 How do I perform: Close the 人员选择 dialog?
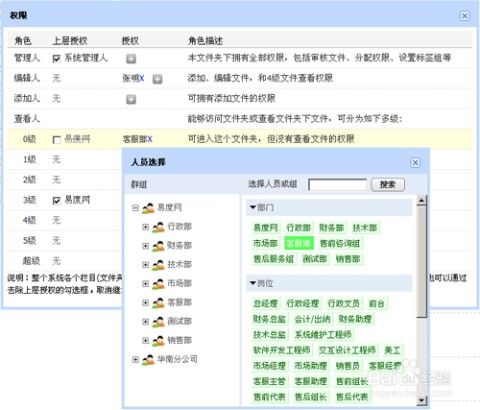[x=415, y=163]
